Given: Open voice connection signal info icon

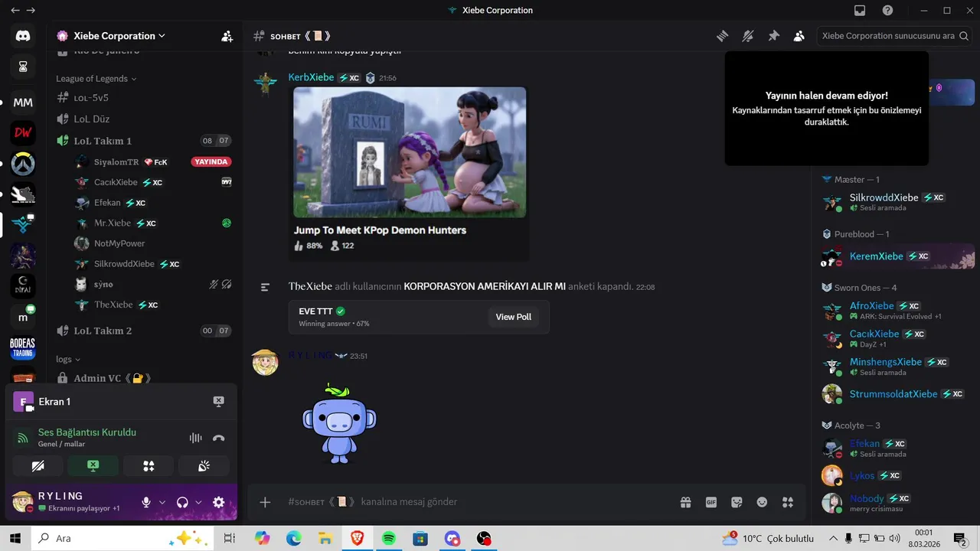Looking at the screenshot, I should point(23,438).
